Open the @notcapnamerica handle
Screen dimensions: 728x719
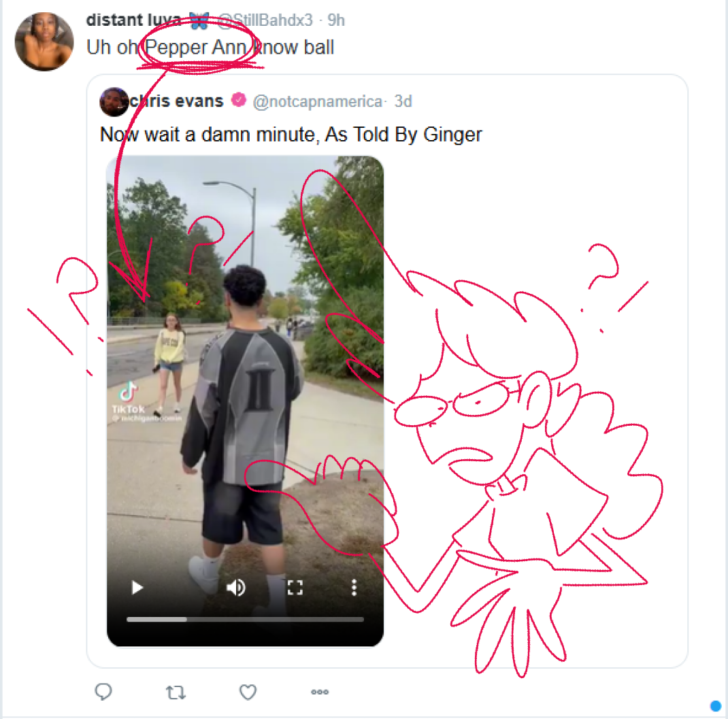[318, 101]
